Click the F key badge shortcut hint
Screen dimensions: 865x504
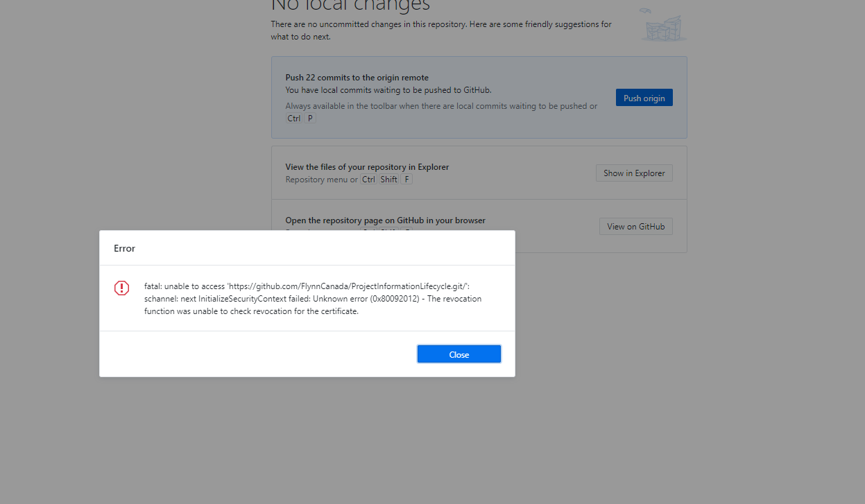coord(406,179)
